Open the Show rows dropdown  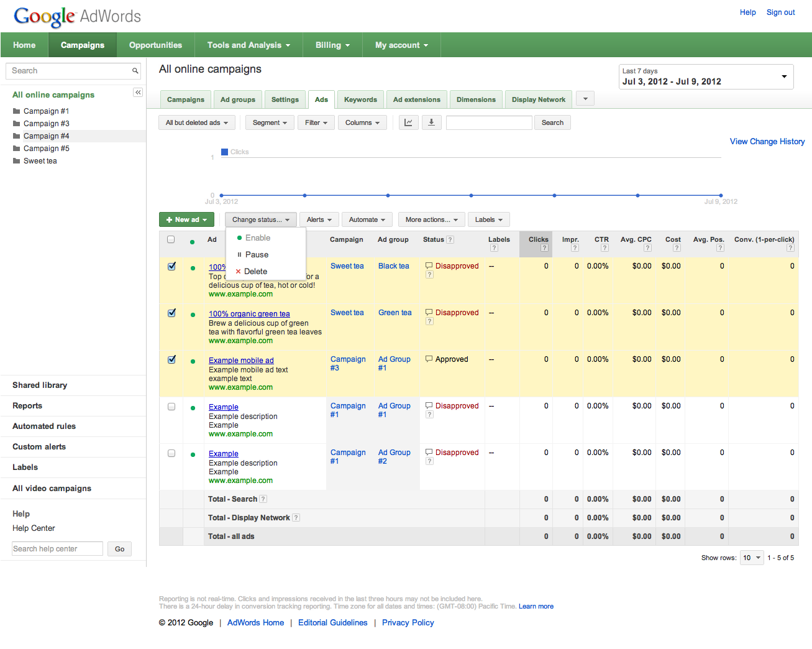(x=751, y=558)
